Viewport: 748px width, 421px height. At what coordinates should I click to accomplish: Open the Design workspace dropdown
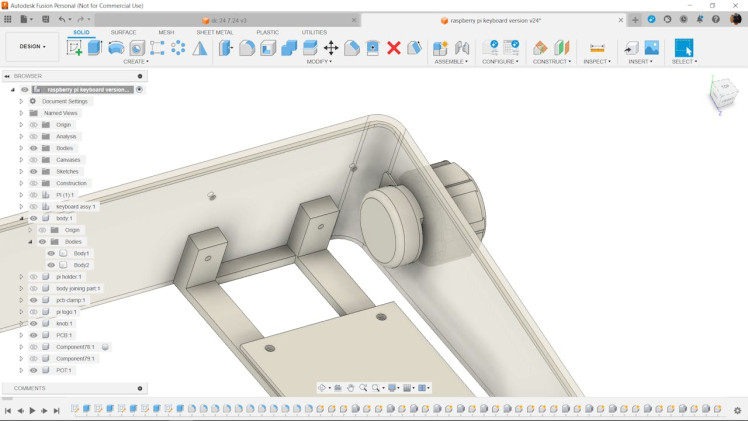coord(31,46)
